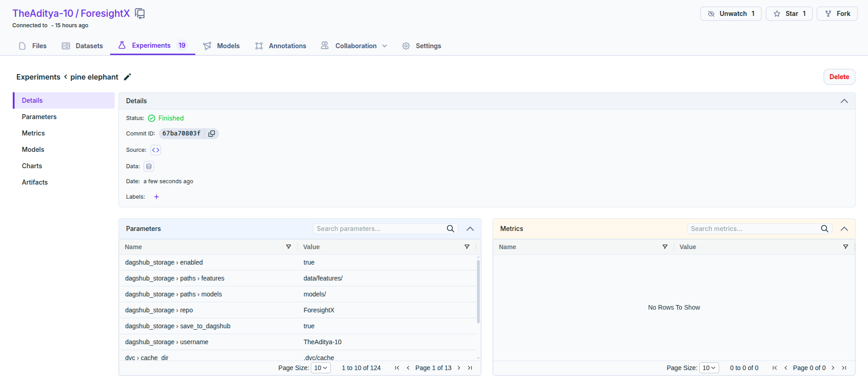868x381 pixels.
Task: Go back to Experiments breadcrumb
Action: [38, 77]
